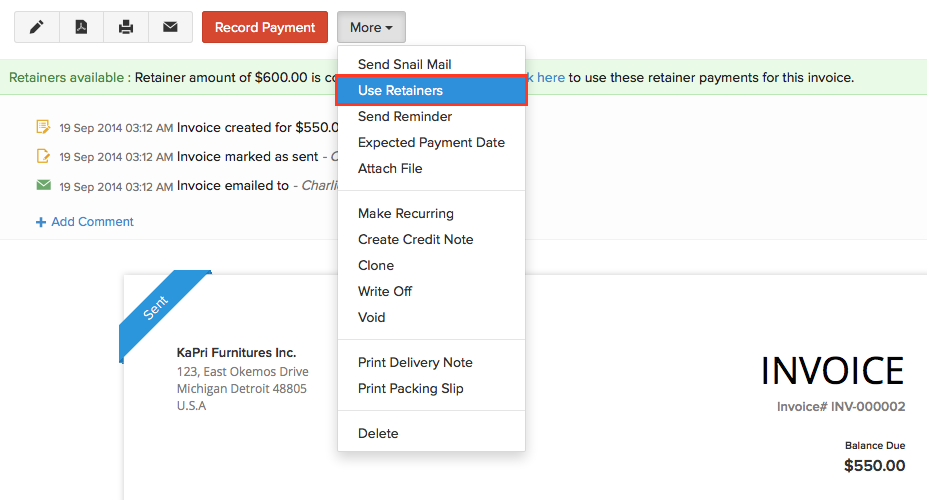This screenshot has width=927, height=500.
Task: Click the plus icon beside Add Comment
Action: click(41, 222)
